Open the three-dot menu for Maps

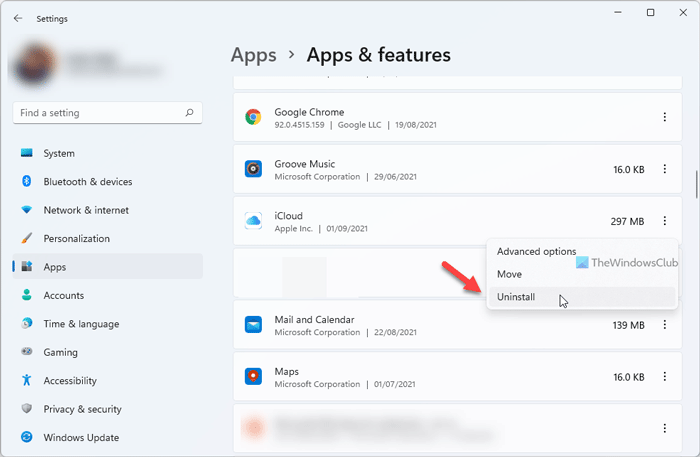(x=664, y=376)
